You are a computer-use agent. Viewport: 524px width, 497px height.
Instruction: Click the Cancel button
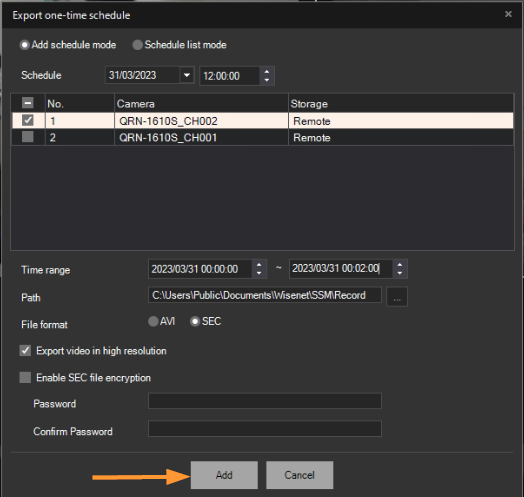point(299,475)
